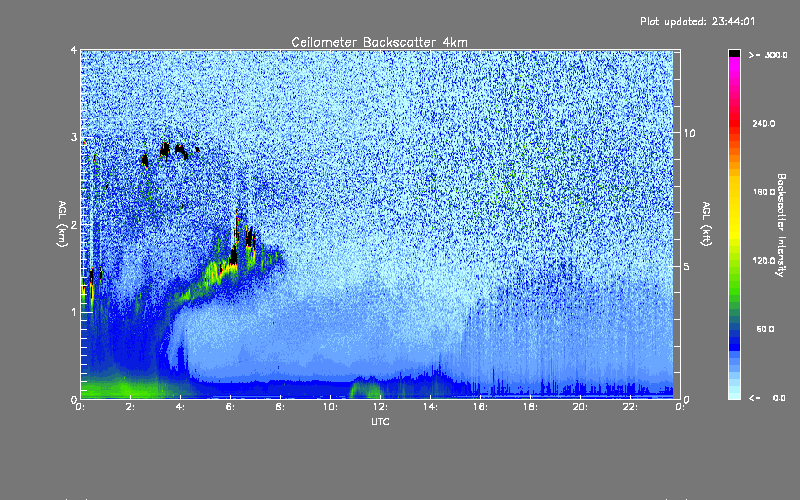Image resolution: width=800 pixels, height=500 pixels.
Task: Click the black cloud echo near 3 km altitude
Action: tap(165, 149)
